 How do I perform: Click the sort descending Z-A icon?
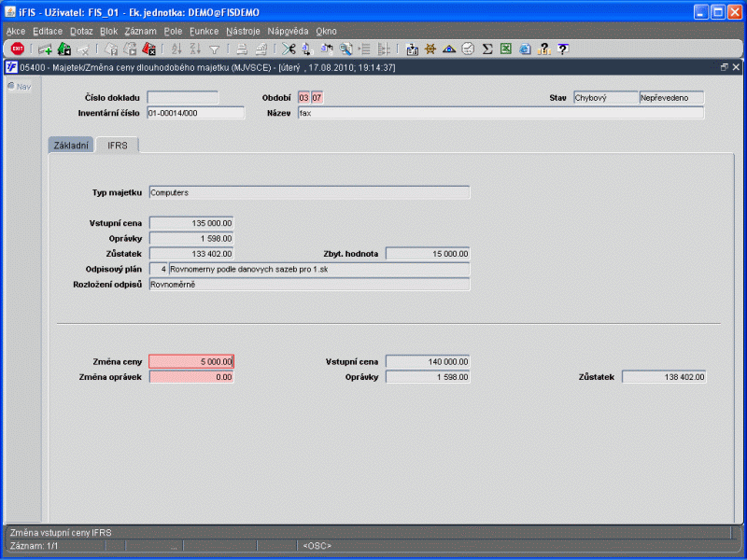pyautogui.click(x=195, y=49)
